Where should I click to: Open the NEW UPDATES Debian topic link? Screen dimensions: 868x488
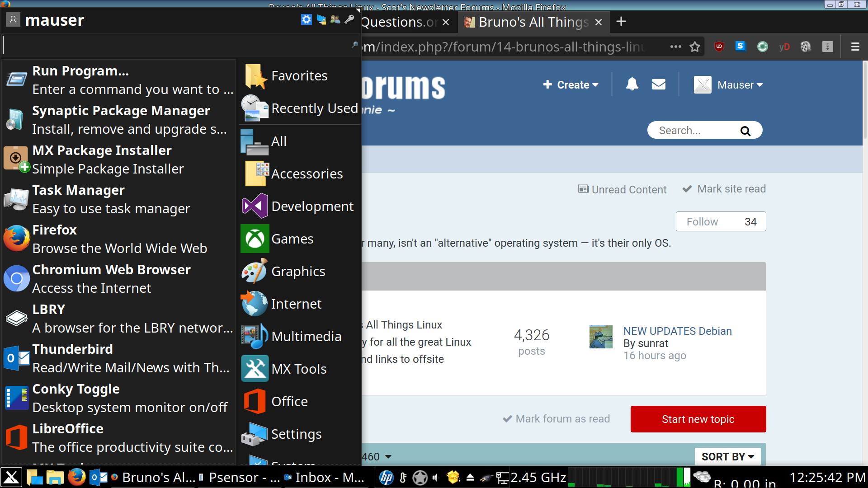[x=677, y=331]
